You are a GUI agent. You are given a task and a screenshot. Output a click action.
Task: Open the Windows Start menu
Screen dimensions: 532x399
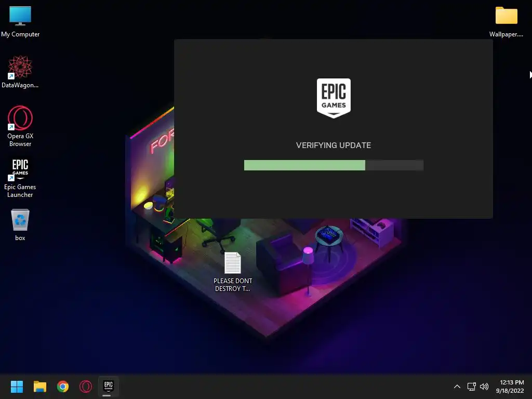(x=17, y=387)
